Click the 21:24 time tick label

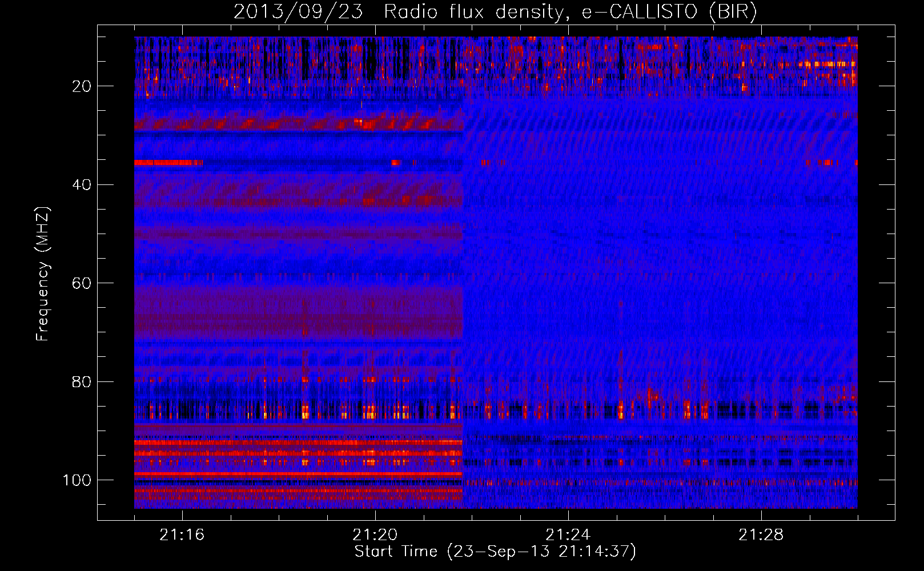pyautogui.click(x=568, y=535)
